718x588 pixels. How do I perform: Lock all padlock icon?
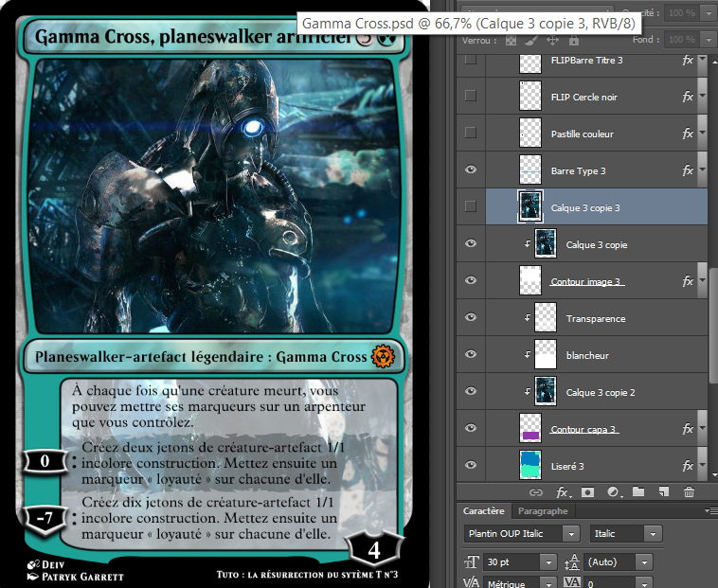click(573, 41)
